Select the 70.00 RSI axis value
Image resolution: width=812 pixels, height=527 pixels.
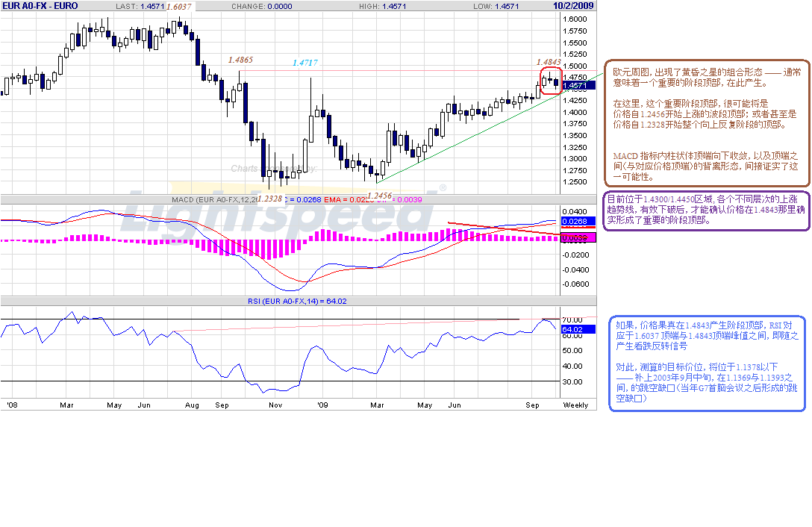point(572,320)
